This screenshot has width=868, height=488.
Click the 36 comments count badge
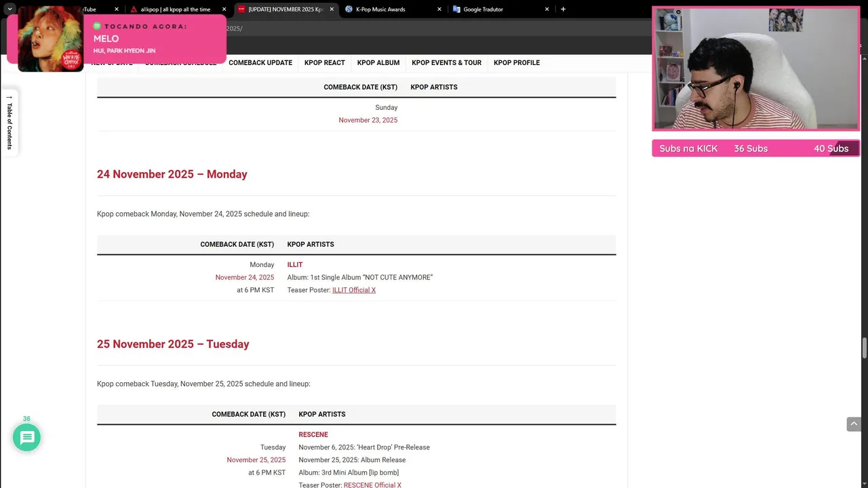coord(26,419)
